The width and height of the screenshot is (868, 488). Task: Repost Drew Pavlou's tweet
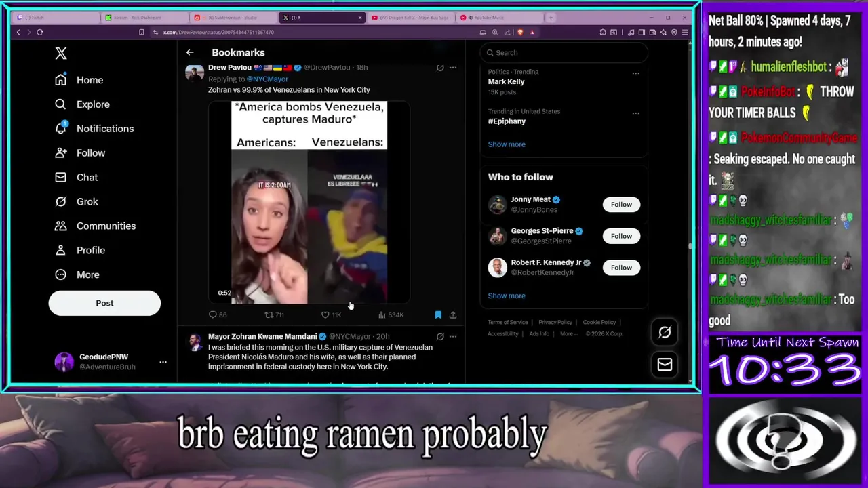click(274, 314)
